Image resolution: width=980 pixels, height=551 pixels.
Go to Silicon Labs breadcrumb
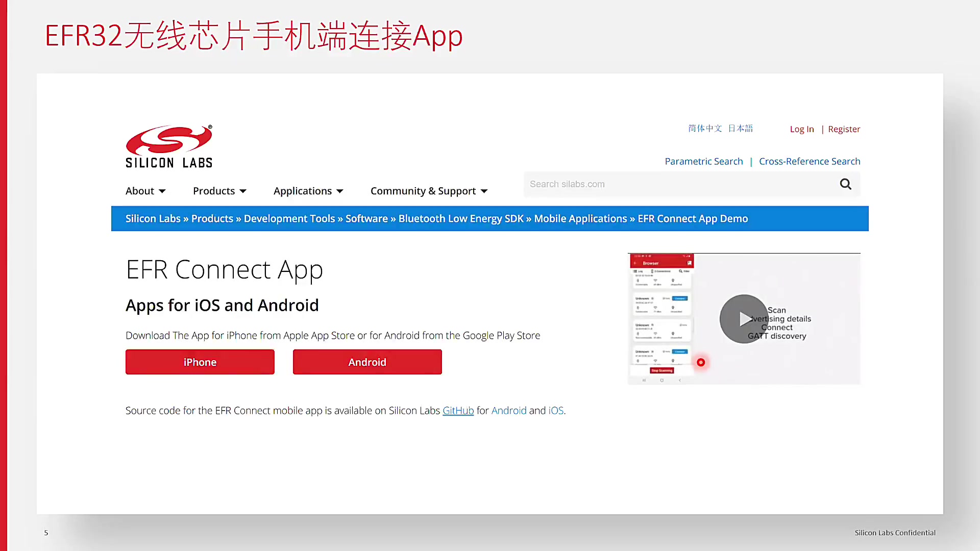[x=153, y=218]
